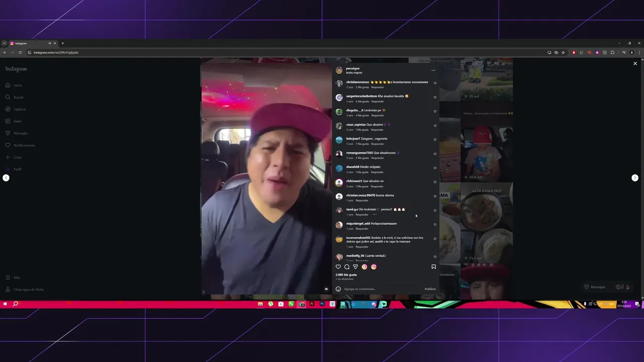Open emoji picker in comment box
Image resolution: width=644 pixels, height=362 pixels.
point(338,289)
